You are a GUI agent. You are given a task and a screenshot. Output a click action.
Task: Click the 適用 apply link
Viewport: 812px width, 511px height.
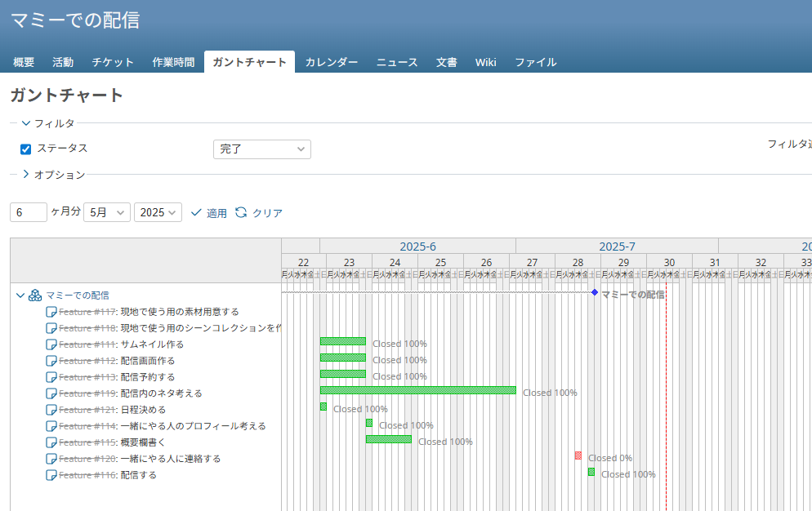coord(216,213)
